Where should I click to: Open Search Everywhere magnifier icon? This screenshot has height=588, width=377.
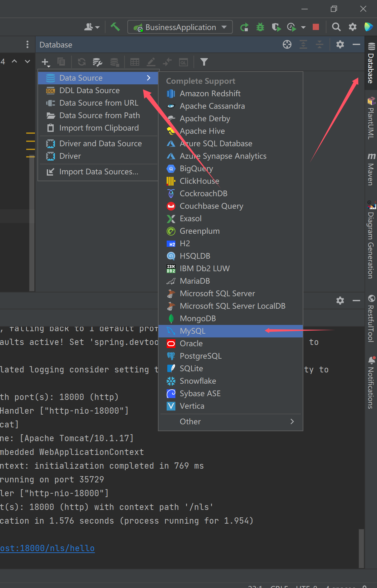click(336, 27)
